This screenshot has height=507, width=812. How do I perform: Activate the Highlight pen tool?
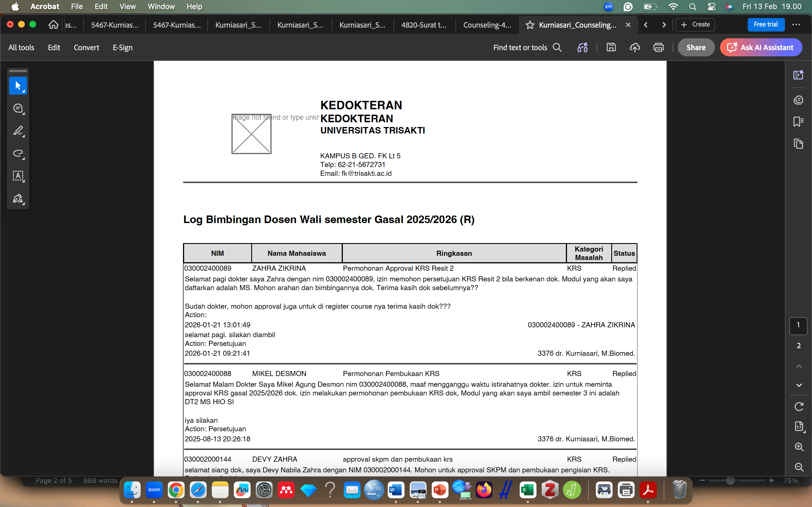pyautogui.click(x=18, y=131)
